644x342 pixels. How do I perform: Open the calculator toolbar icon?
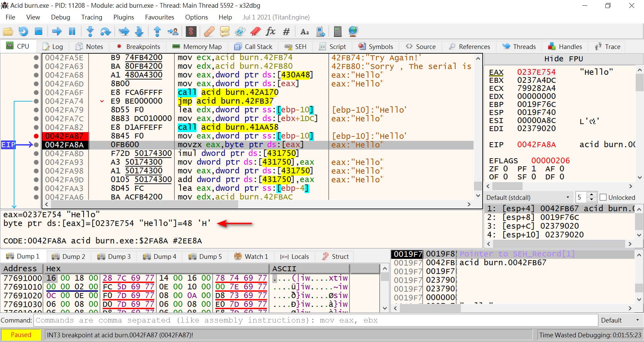(x=337, y=32)
